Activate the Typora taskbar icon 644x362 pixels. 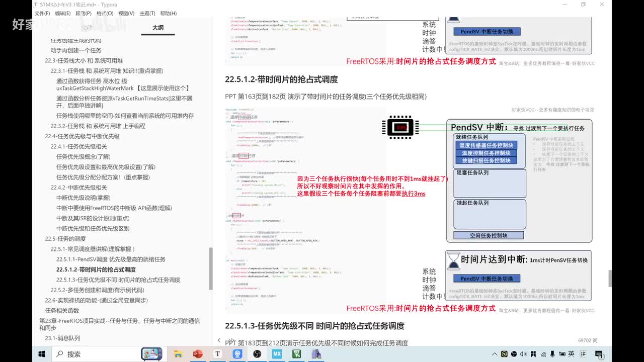pyautogui.click(x=217, y=354)
